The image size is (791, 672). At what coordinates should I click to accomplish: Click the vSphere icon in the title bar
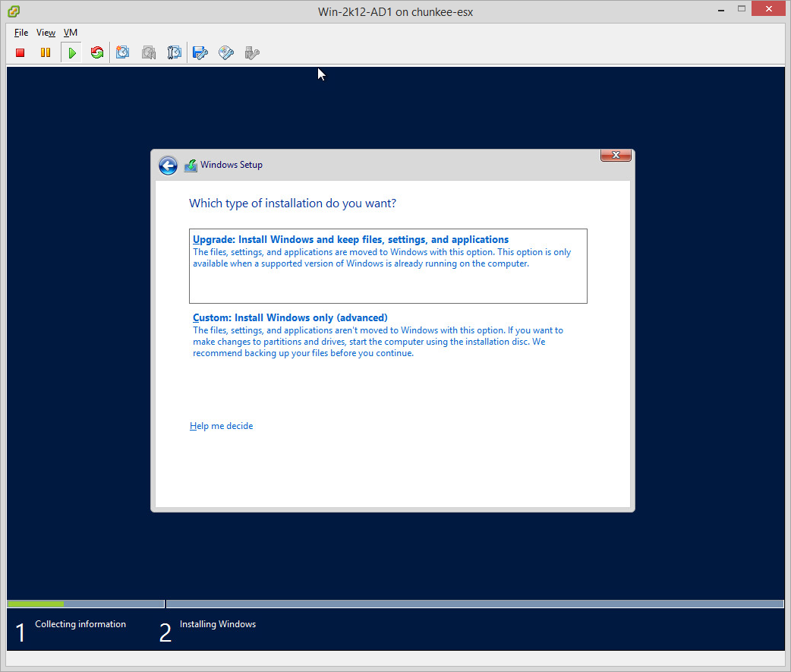pyautogui.click(x=14, y=11)
